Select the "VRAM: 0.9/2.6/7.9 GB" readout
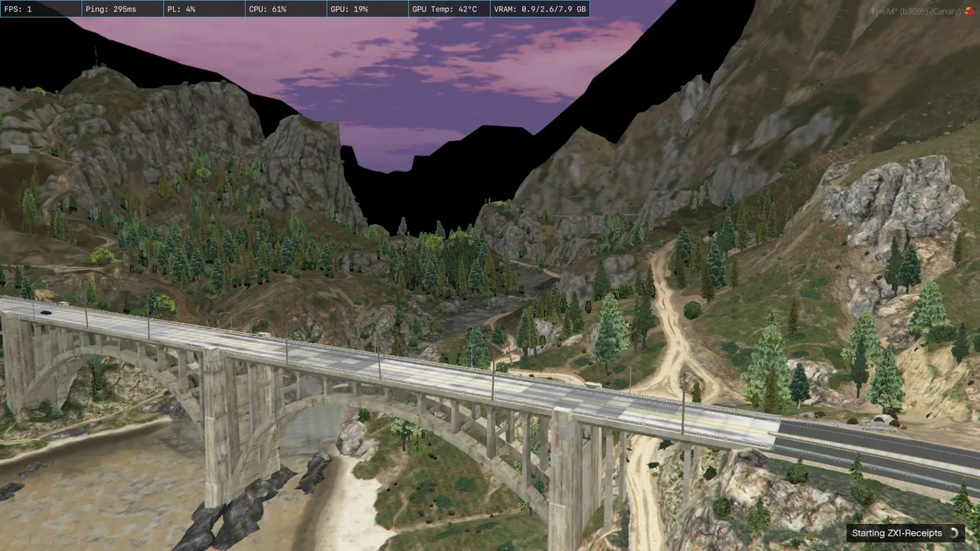Viewport: 980px width, 551px height. pos(541,9)
